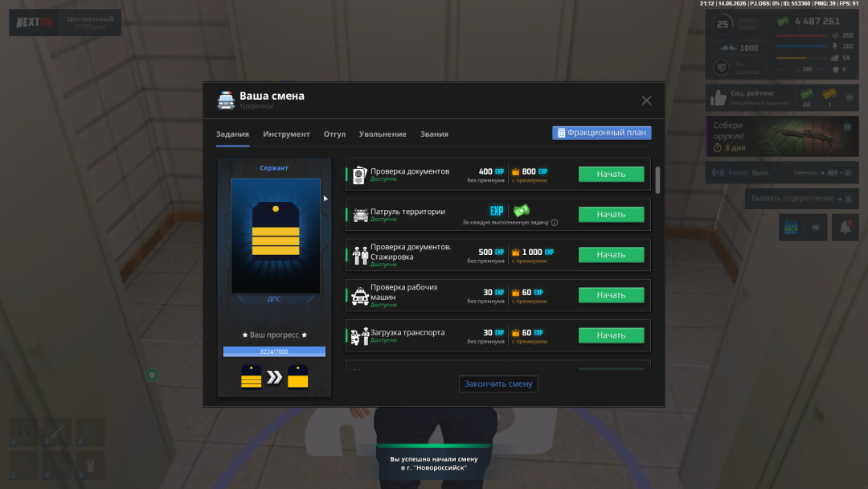This screenshot has width=868, height=489.
Task: Start the Патруль территории task
Action: (x=611, y=215)
